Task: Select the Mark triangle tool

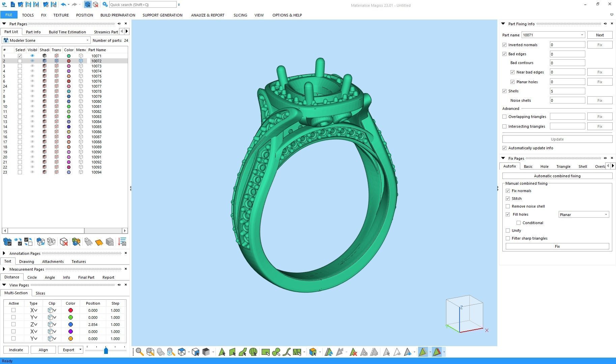Action: [222, 352]
